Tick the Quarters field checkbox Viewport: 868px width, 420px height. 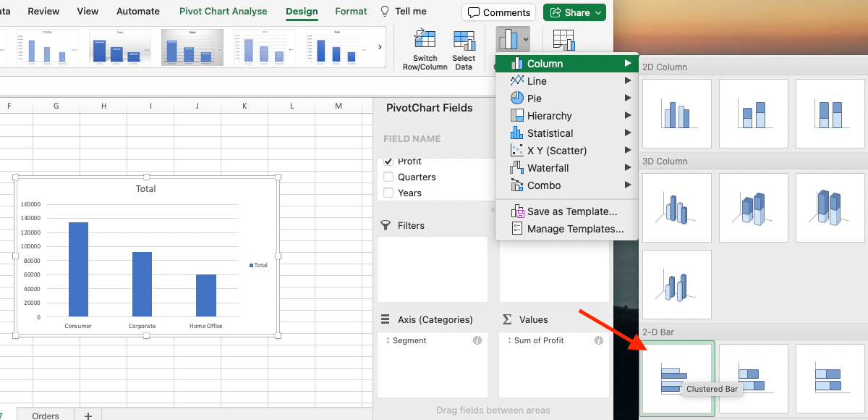(388, 177)
